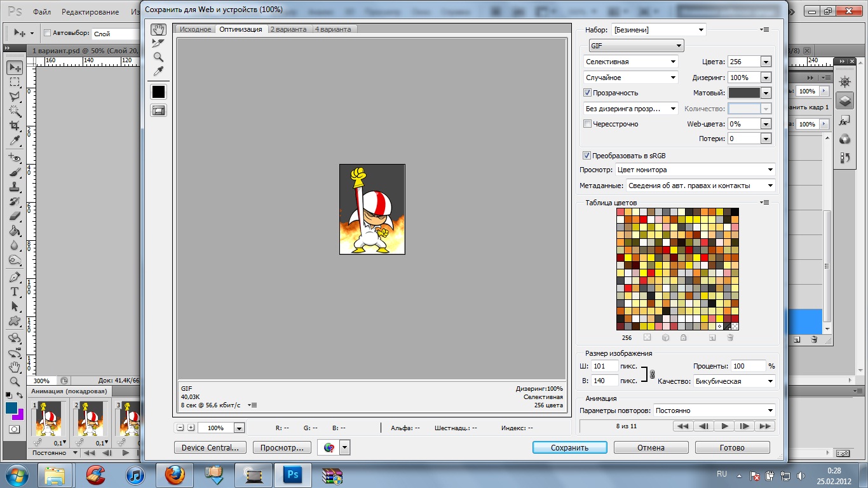
Task: Click the Матовый matte color swatch
Action: point(744,93)
